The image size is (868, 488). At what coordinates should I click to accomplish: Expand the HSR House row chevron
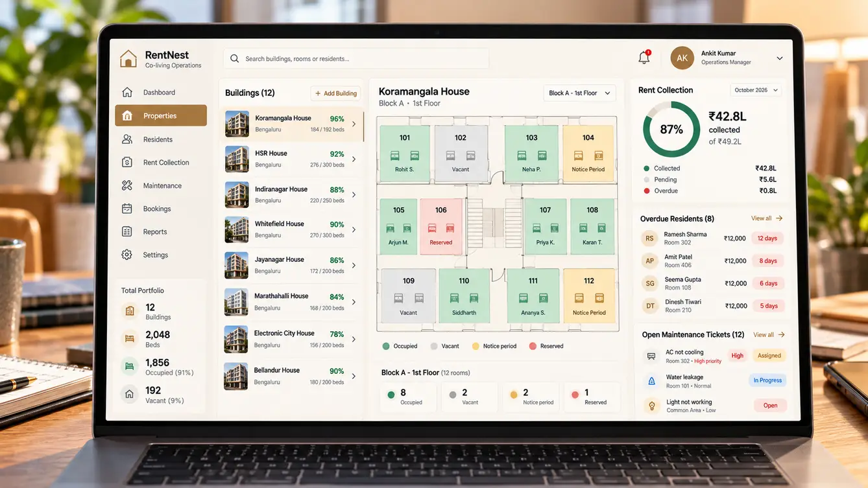click(354, 159)
